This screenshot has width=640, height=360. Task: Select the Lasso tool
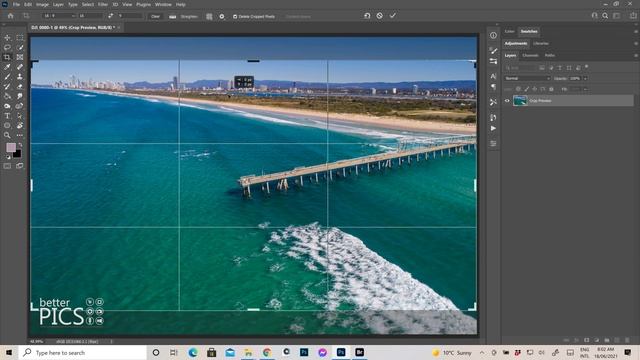7,47
